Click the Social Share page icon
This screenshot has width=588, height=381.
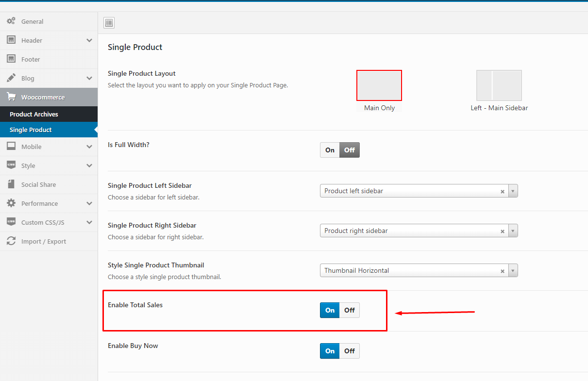click(x=11, y=184)
